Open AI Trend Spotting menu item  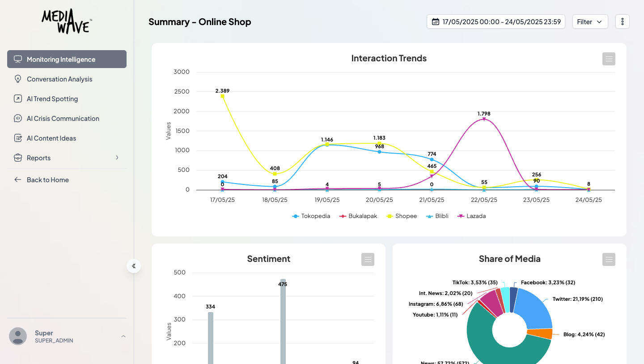[x=52, y=99]
